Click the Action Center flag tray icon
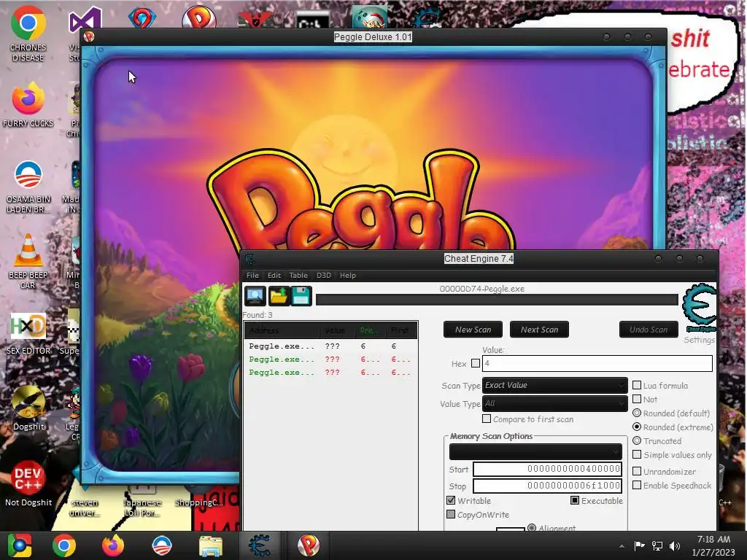The image size is (747, 560). tap(639, 545)
